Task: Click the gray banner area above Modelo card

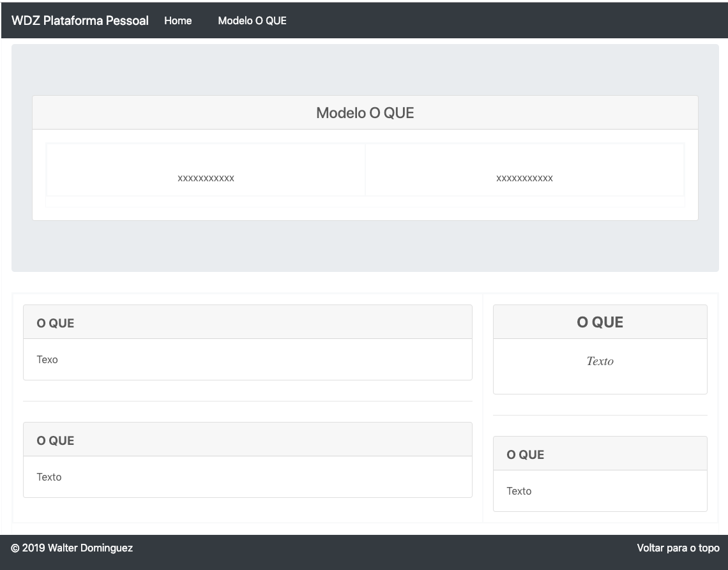Action: (365, 70)
